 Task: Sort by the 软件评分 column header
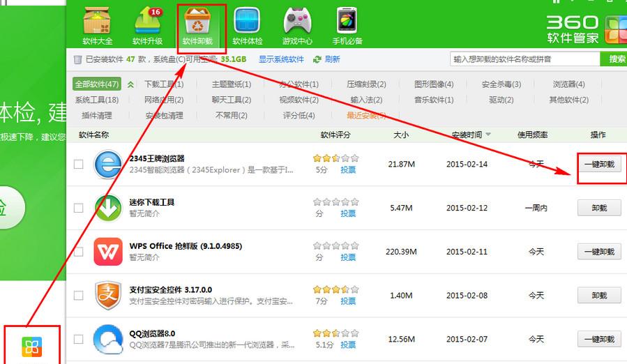click(x=335, y=135)
